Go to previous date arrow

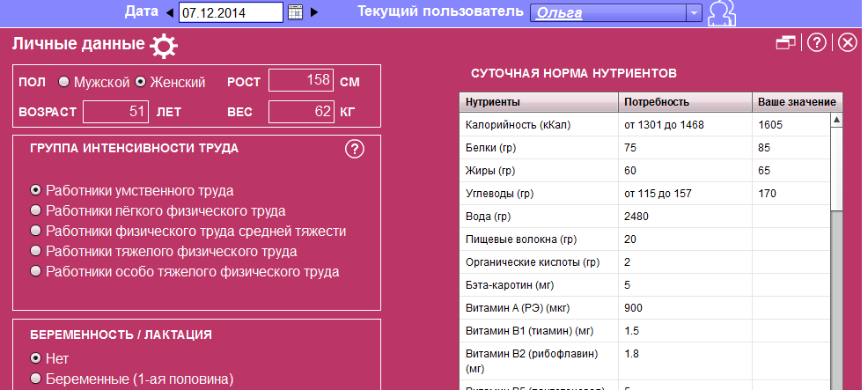(170, 12)
